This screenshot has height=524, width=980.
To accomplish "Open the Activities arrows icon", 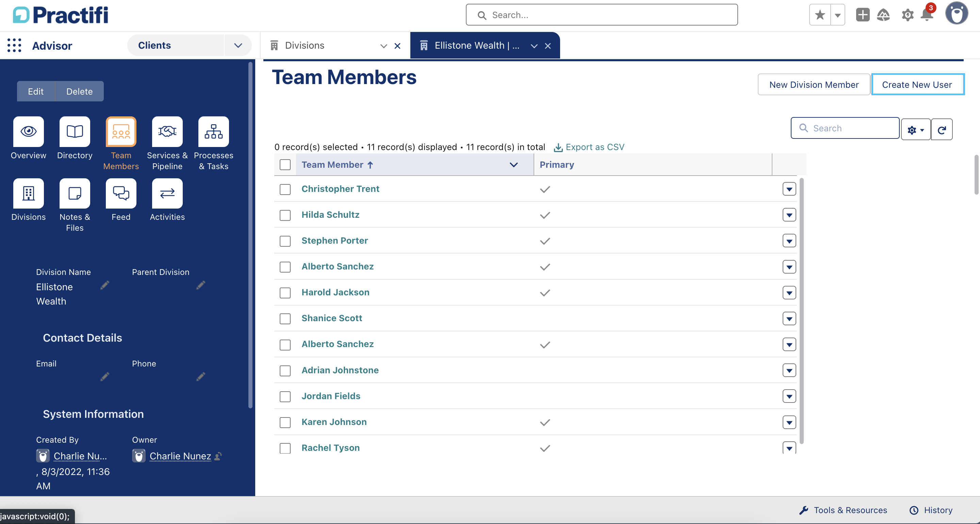I will (167, 193).
